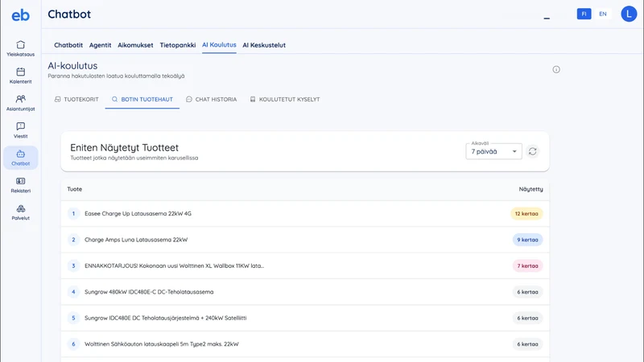Open the user avatar L menu
644x362 pixels.
pos(629,14)
